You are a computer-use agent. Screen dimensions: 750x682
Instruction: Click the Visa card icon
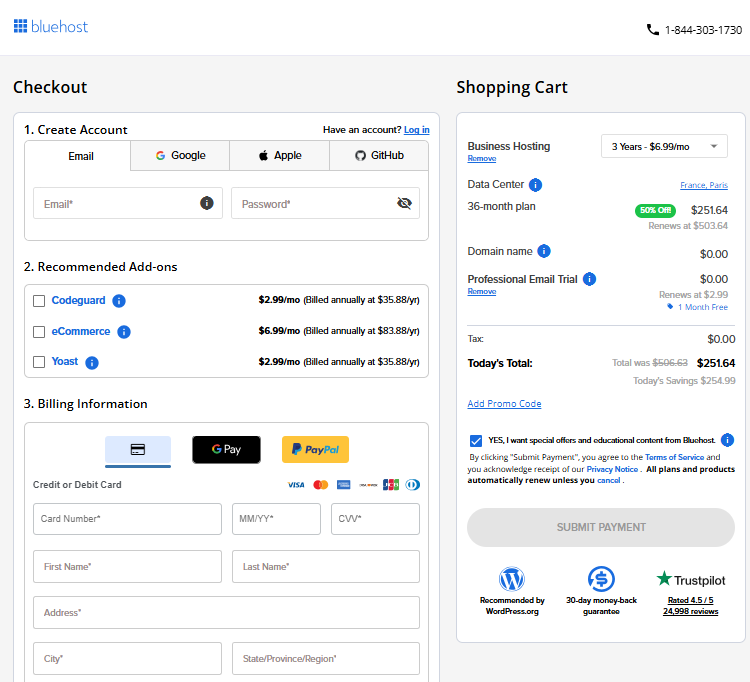tap(296, 485)
